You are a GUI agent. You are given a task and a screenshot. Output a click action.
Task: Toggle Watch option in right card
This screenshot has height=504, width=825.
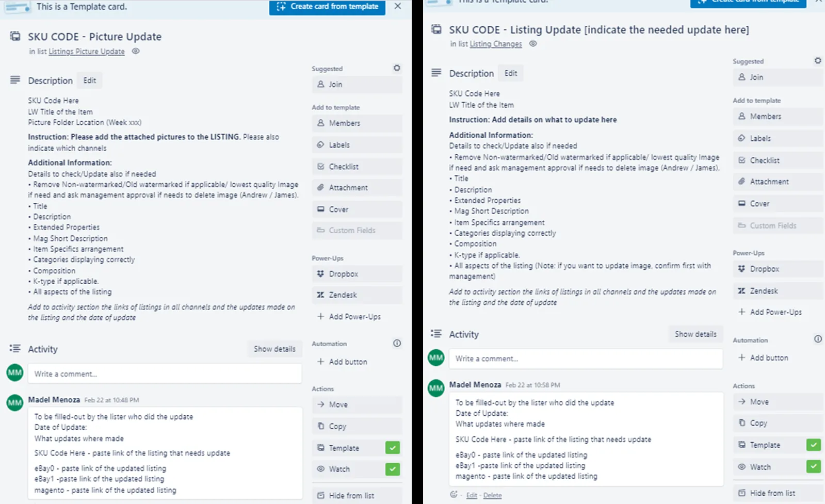[778, 467]
